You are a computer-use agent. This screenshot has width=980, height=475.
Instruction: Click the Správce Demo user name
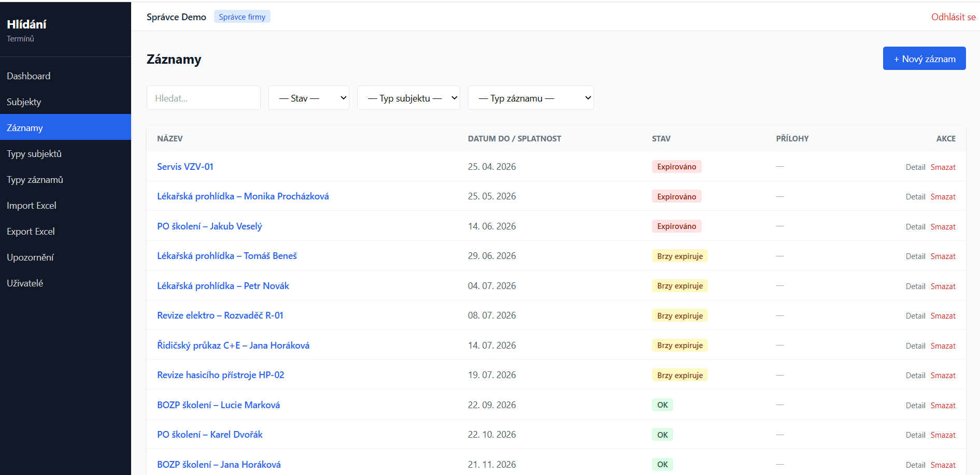[176, 17]
